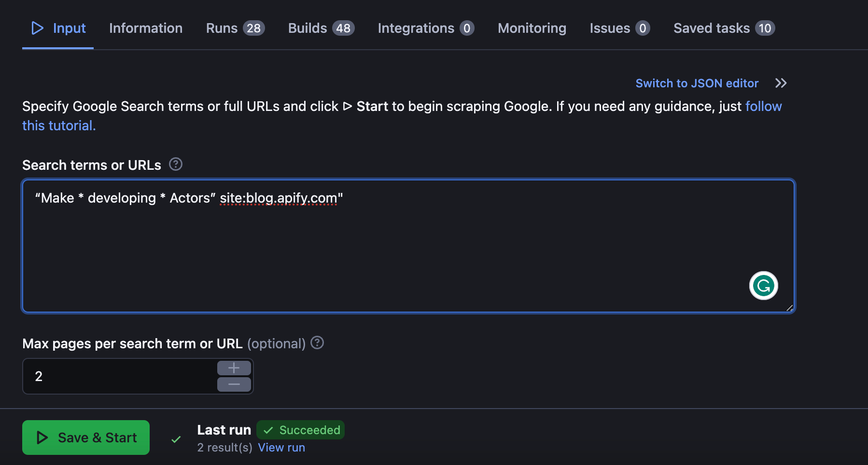Open the Monitoring tab

(x=532, y=28)
